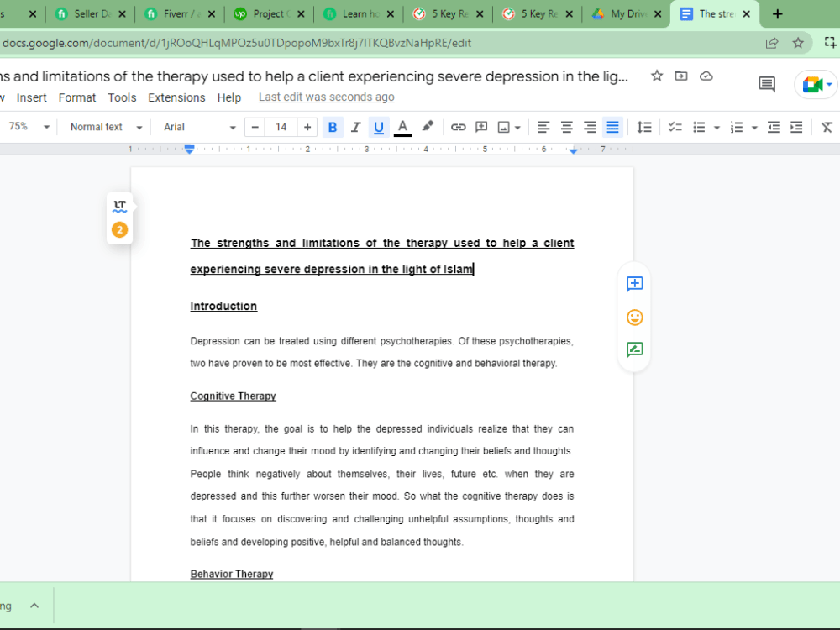Clear text formatting
The width and height of the screenshot is (840, 630).
[x=827, y=127]
